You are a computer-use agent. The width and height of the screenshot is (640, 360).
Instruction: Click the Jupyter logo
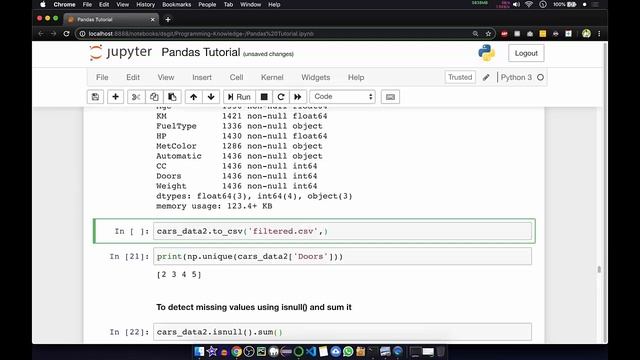(120, 53)
